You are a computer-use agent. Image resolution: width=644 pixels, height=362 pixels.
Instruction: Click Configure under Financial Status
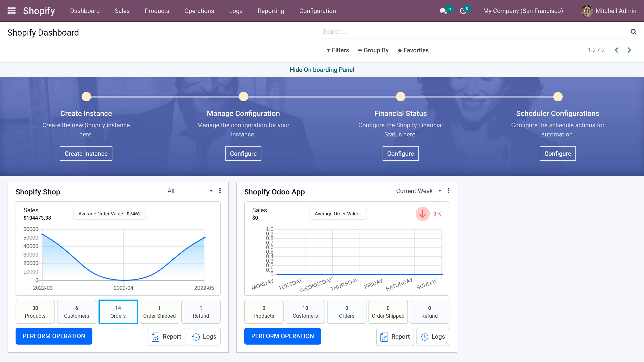pyautogui.click(x=400, y=153)
